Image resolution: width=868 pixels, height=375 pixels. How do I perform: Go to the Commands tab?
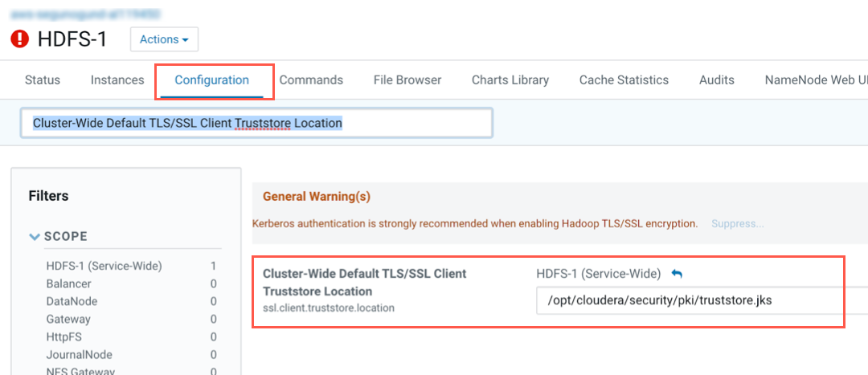(311, 79)
